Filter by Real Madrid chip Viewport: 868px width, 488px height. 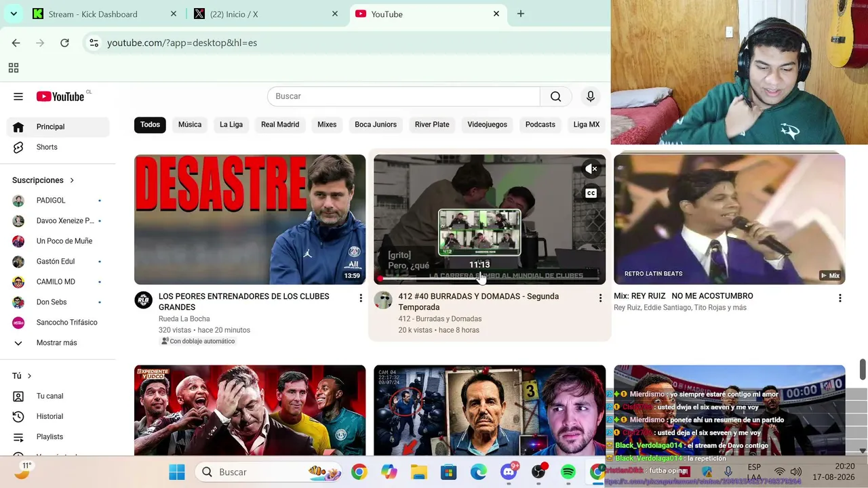pyautogui.click(x=280, y=125)
